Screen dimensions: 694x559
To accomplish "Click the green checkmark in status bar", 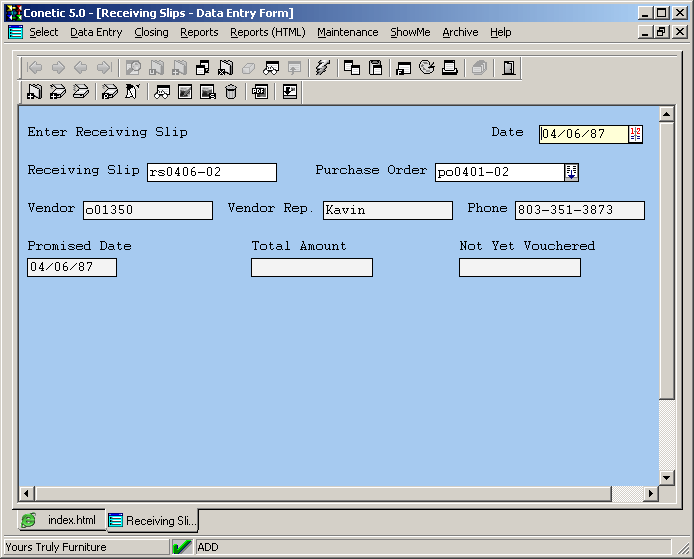I will click(182, 547).
